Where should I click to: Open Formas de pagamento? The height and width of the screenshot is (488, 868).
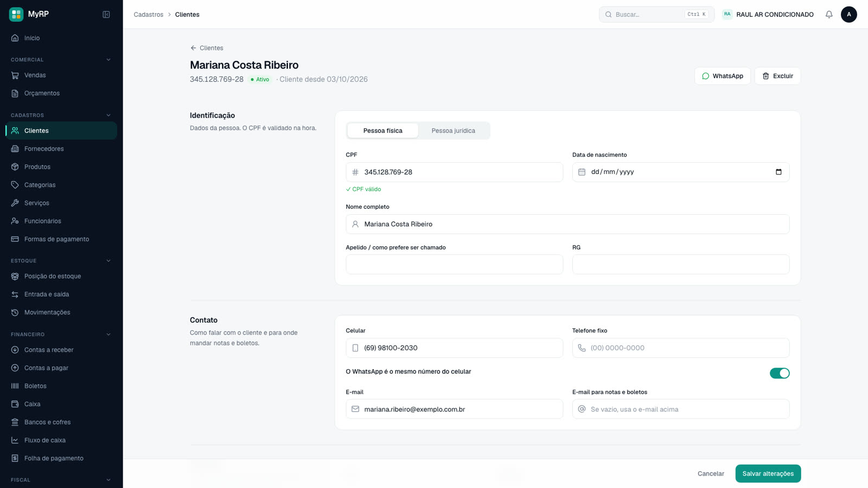(x=61, y=239)
